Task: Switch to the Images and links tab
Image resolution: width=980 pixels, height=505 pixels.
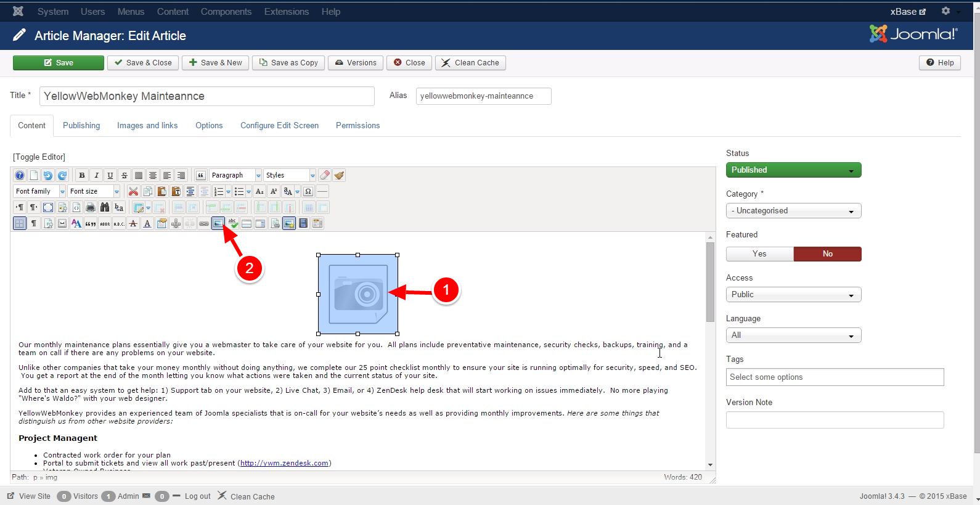Action: pyautogui.click(x=147, y=125)
